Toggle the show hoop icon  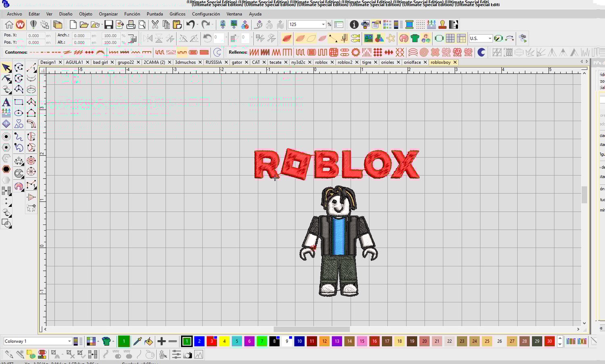tap(439, 39)
